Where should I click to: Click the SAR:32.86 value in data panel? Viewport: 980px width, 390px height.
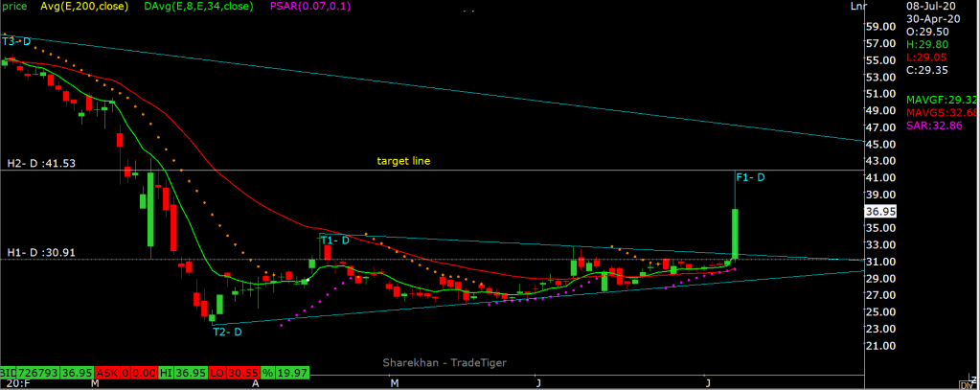935,126
